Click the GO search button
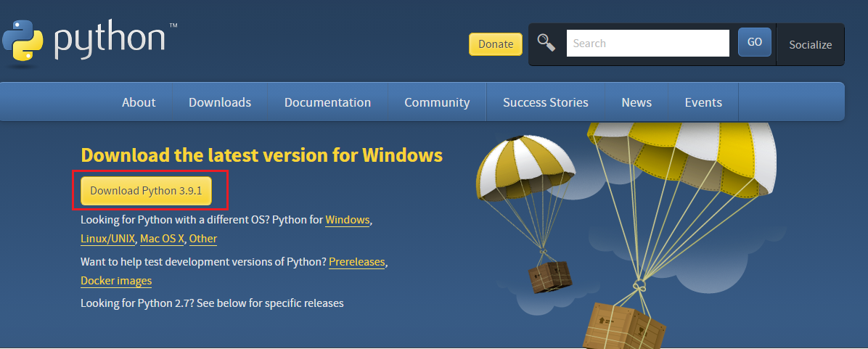 point(755,42)
